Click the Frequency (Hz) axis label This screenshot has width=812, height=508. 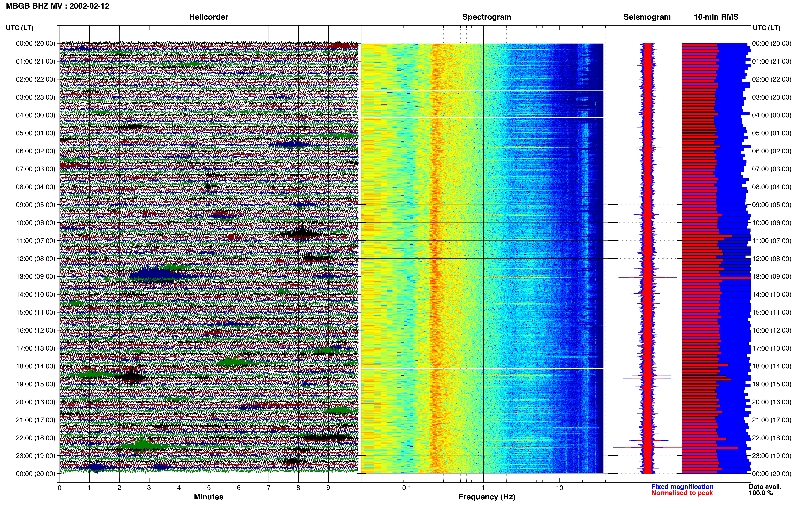tap(487, 497)
